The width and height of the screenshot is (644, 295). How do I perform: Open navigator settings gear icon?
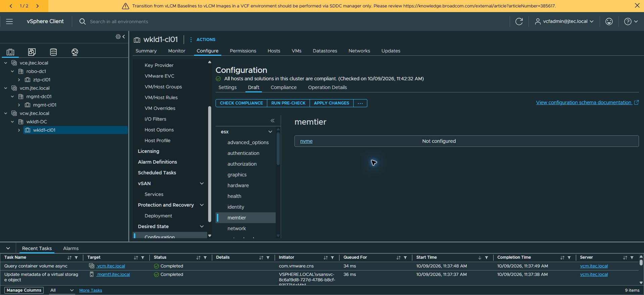118,37
